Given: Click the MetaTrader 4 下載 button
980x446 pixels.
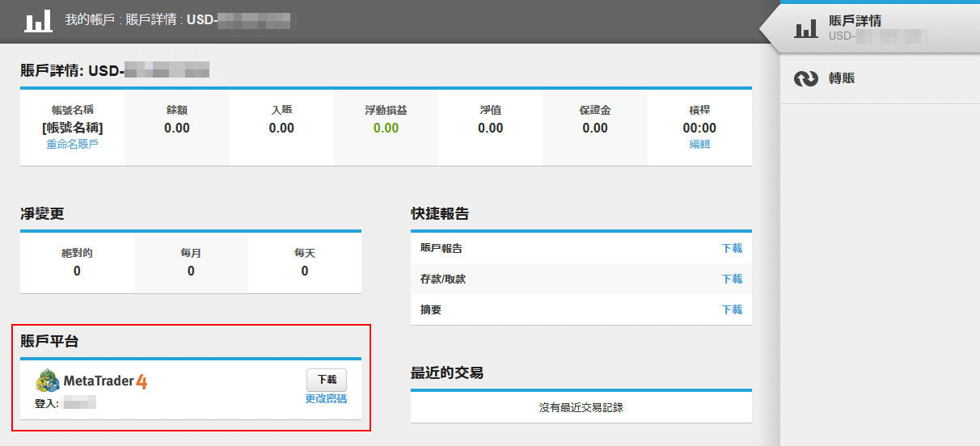Looking at the screenshot, I should 327,380.
